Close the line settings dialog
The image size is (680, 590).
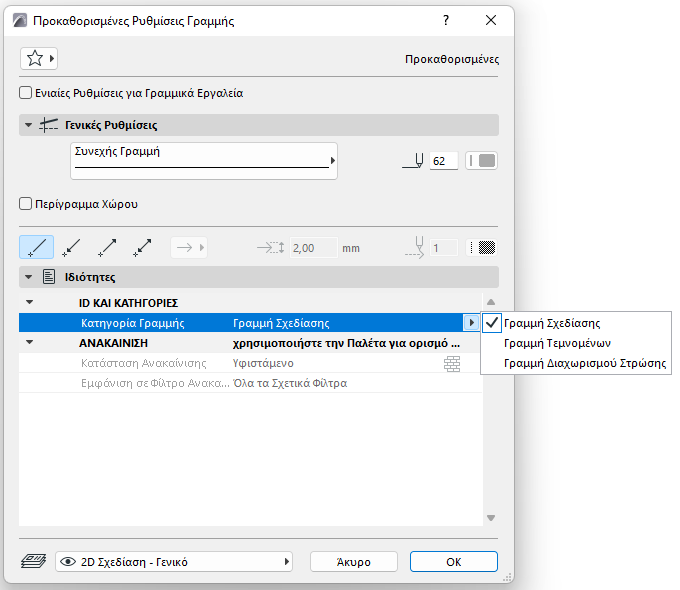click(491, 20)
